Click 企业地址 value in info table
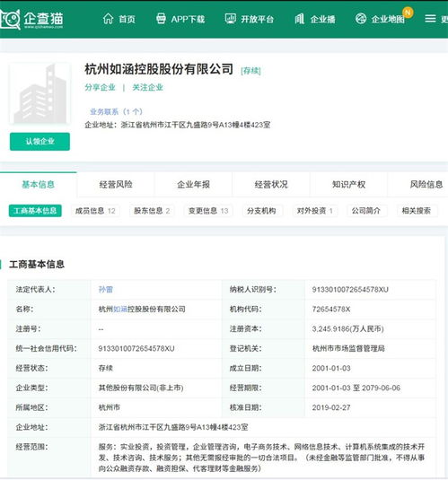Viewport: 448px width, 480px height. point(173,427)
